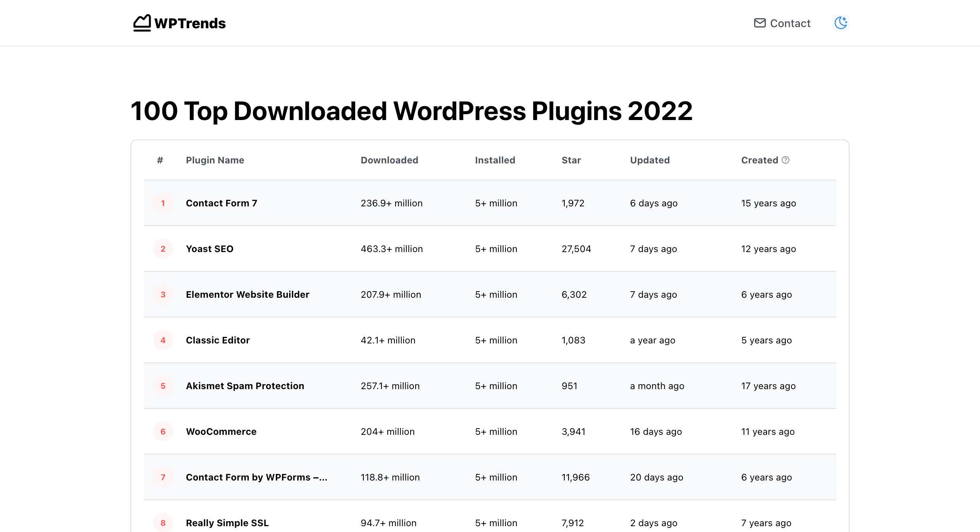Select the 42.1+ million download value
Screen dimensions: 980x532
point(388,340)
